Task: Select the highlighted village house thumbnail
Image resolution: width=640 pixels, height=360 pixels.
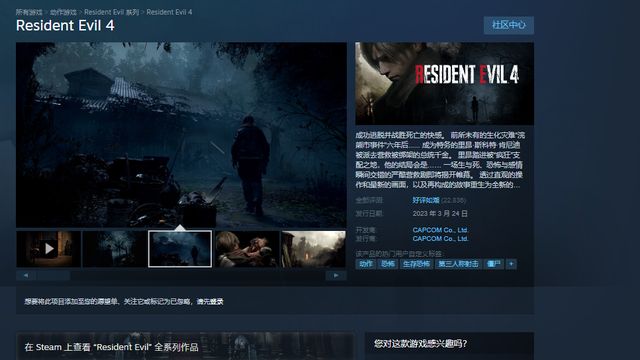Action: point(180,249)
